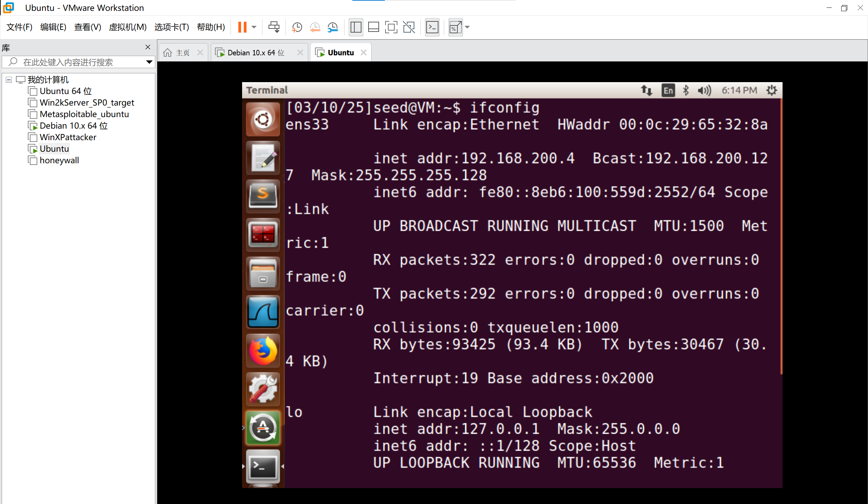
Task: Launch Firefox from the Ubuntu dock
Action: (x=263, y=351)
